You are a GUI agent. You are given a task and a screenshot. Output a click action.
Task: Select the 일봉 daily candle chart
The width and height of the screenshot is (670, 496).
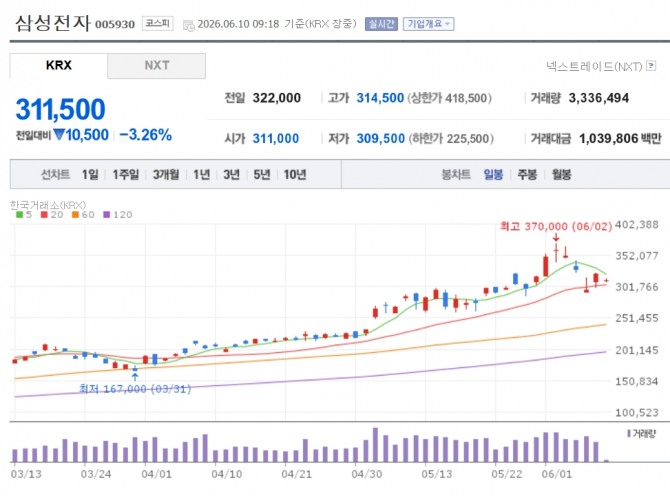pyautogui.click(x=493, y=174)
